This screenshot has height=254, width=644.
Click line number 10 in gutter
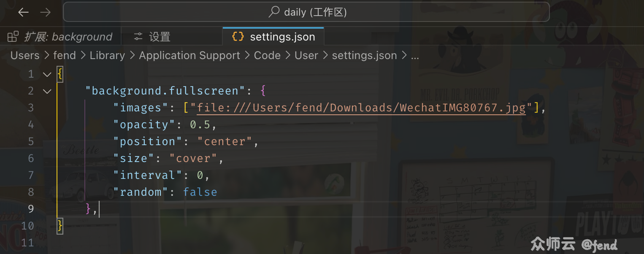tap(27, 226)
